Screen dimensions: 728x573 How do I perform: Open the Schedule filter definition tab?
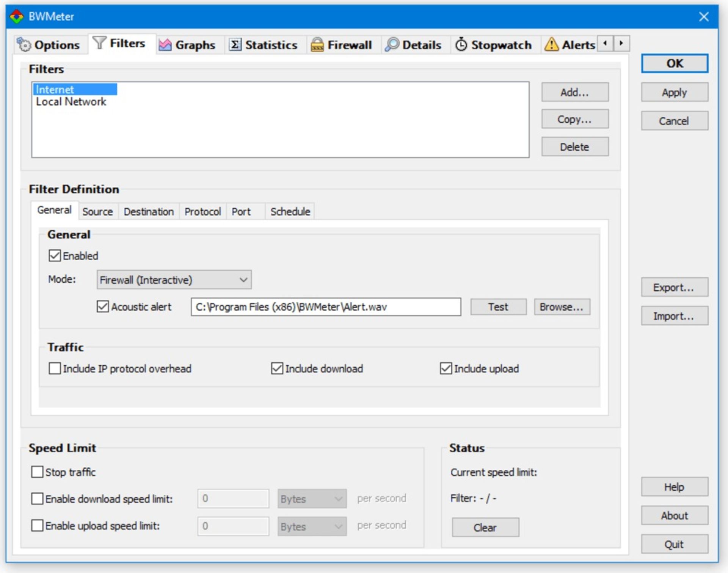click(x=290, y=211)
